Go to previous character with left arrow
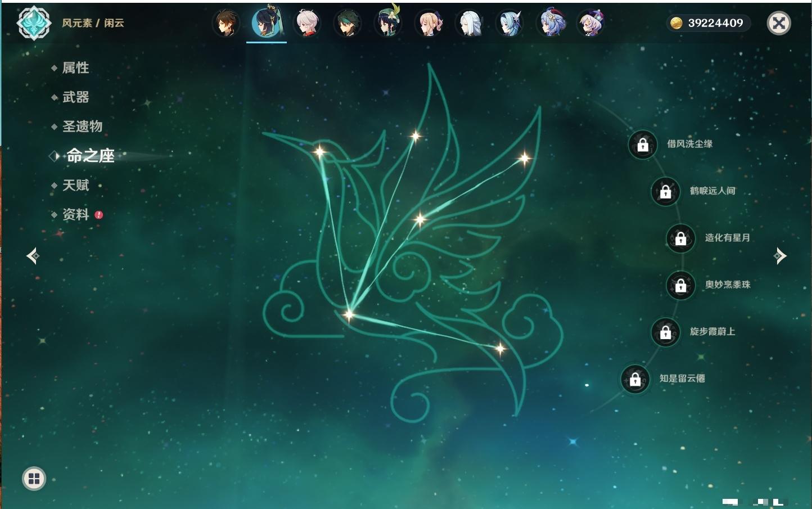 tap(33, 256)
